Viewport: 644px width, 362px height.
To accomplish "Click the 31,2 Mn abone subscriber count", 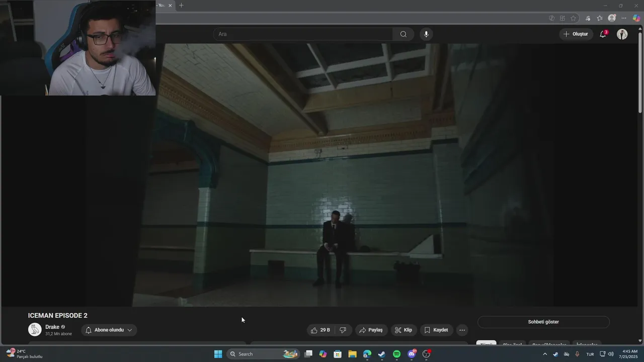I will [x=58, y=334].
